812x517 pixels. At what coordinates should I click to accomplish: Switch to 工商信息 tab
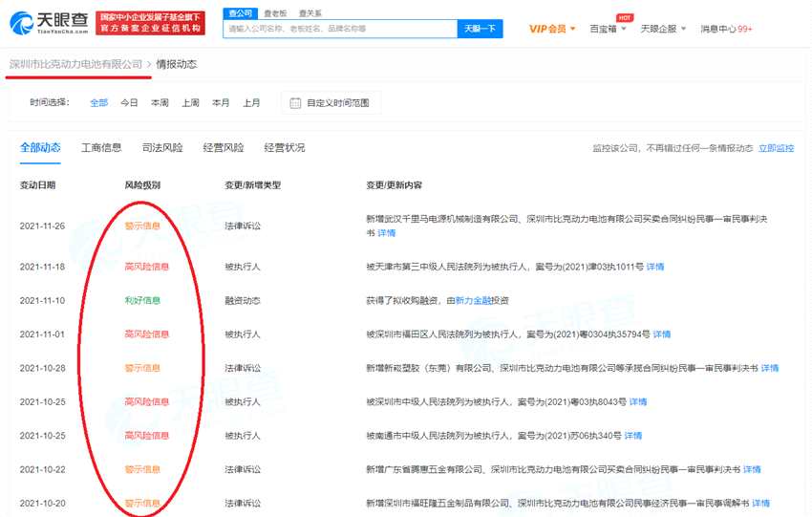click(x=101, y=147)
